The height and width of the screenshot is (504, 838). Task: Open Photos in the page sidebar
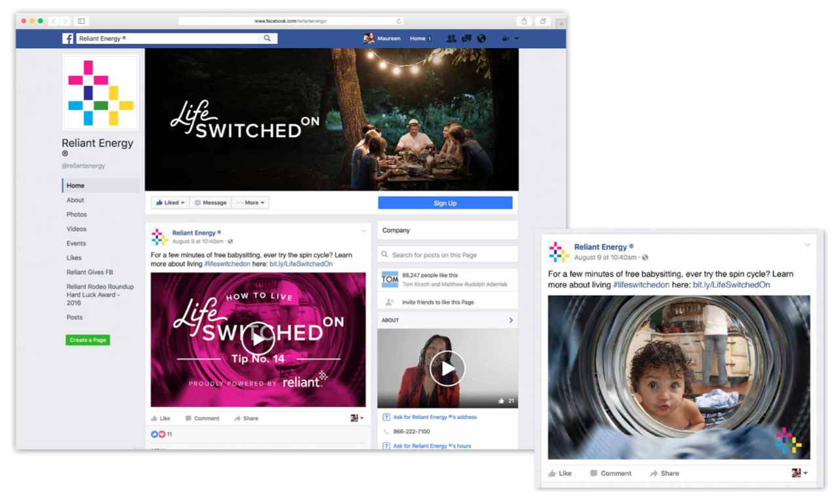coord(77,214)
